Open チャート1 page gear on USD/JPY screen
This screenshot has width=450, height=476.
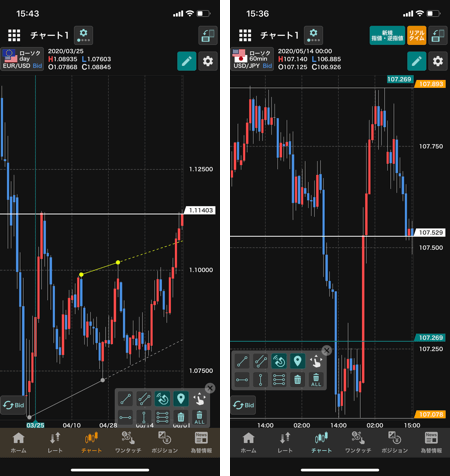pos(313,35)
